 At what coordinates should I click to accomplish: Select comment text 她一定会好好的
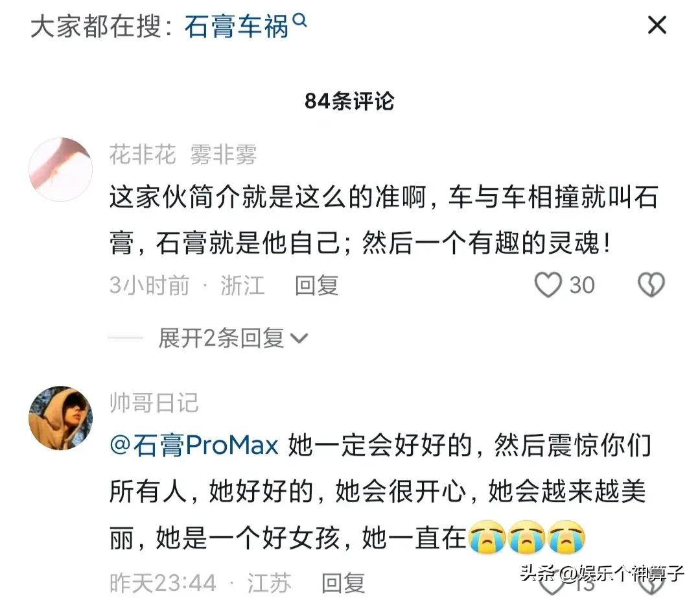(380, 446)
